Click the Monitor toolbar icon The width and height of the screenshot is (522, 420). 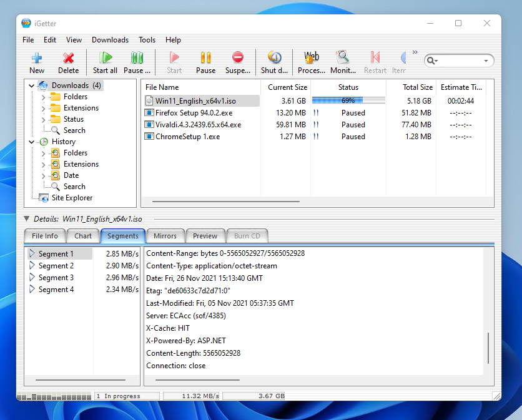[x=343, y=58]
